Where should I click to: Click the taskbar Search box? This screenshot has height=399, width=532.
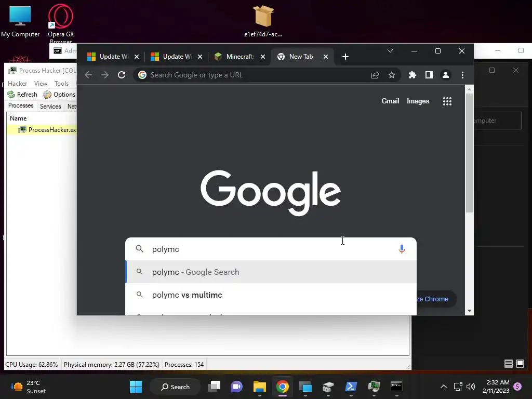[x=175, y=387]
